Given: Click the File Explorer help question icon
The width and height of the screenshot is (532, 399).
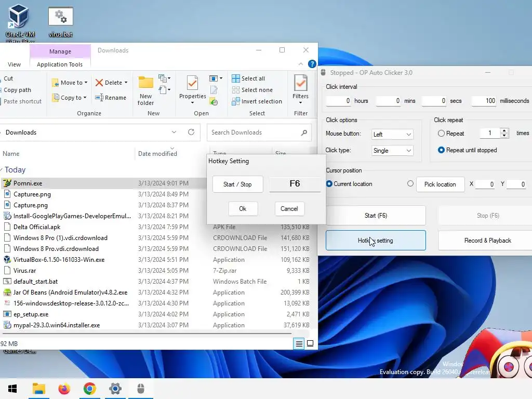Looking at the screenshot, I should click(x=312, y=64).
